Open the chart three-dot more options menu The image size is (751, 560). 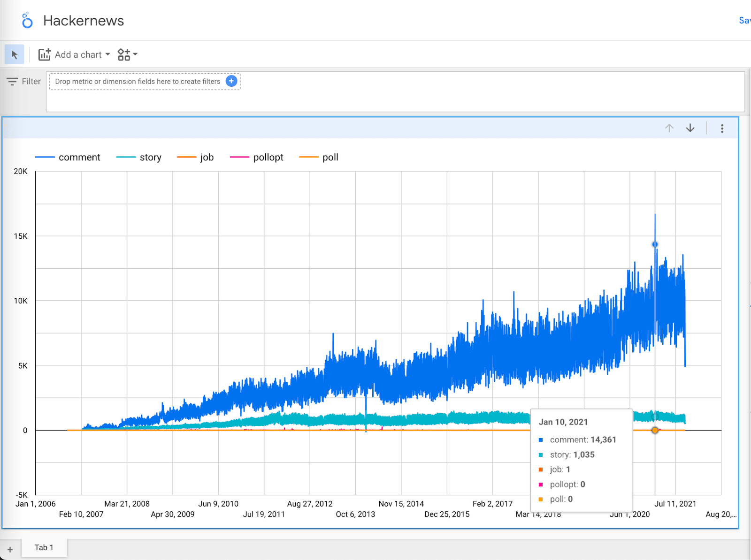pyautogui.click(x=722, y=129)
